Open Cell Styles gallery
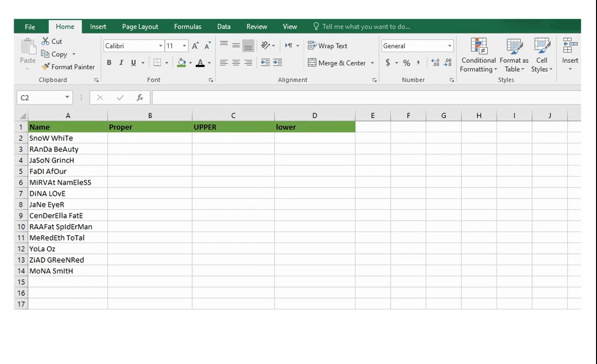Screen dimensions: 597x364 (x=542, y=55)
